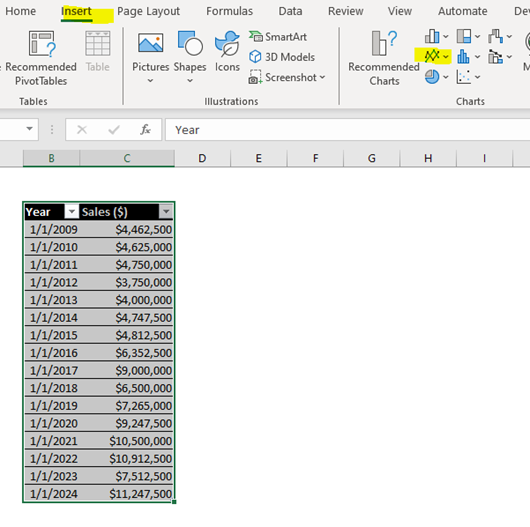Open the Year column filter dropdown
The height and width of the screenshot is (527, 530).
tap(71, 212)
